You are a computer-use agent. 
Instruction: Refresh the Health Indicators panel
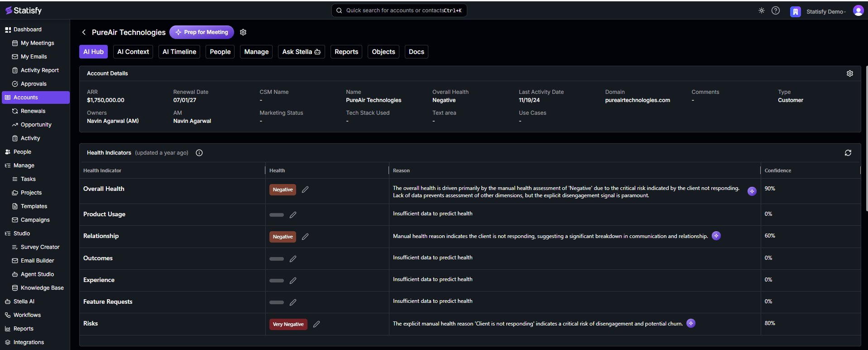coord(848,153)
